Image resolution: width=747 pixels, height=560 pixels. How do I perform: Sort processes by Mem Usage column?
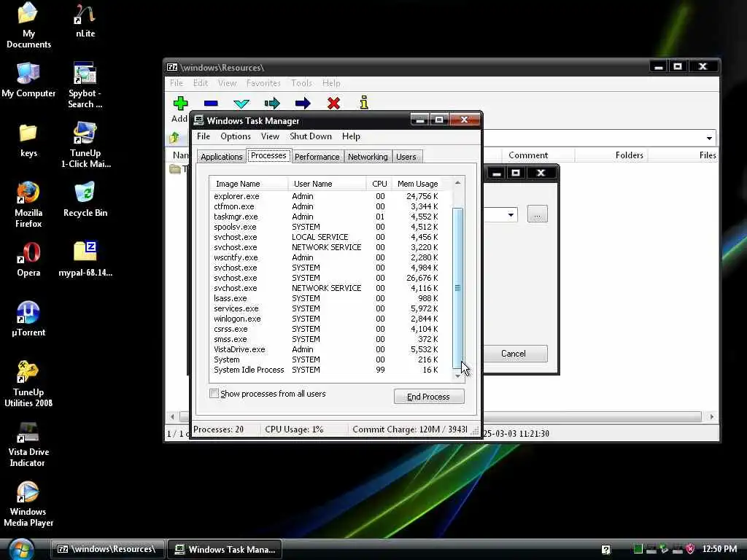pos(418,183)
